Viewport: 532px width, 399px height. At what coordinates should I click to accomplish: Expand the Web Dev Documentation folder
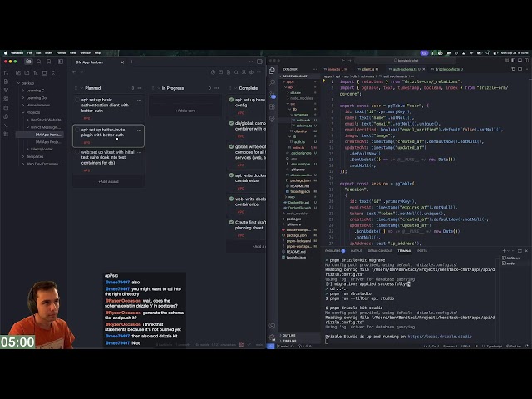23,164
